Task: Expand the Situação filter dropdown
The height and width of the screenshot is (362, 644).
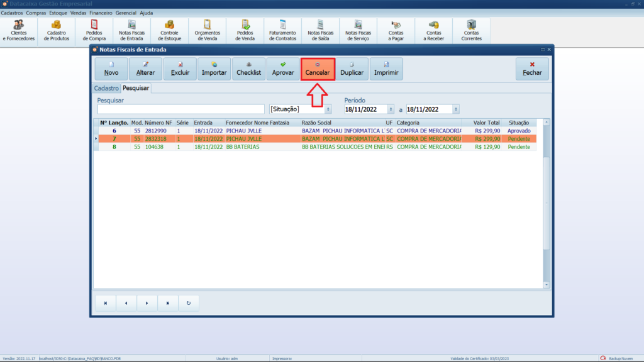Action: pos(328,109)
